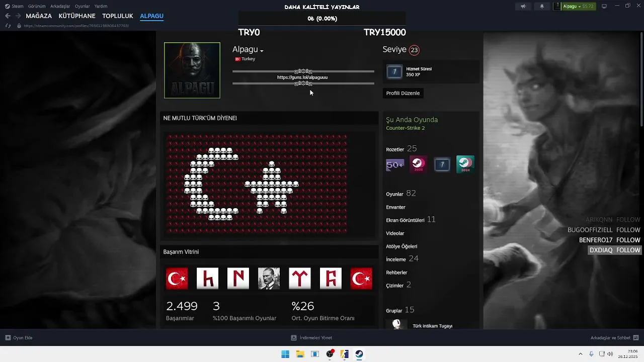The height and width of the screenshot is (362, 644).
Task: Open the last Turkish flag achievement
Action: click(361, 279)
